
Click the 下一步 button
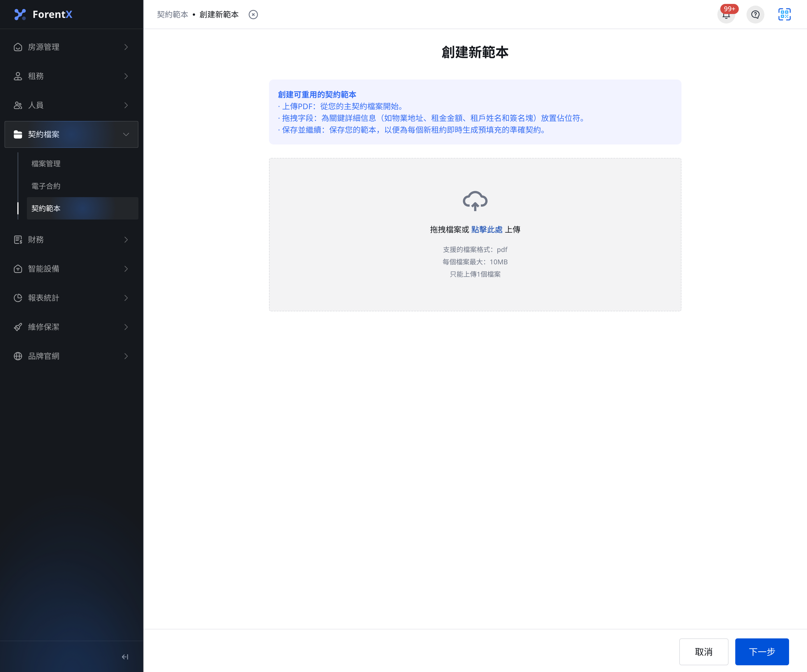point(762,652)
